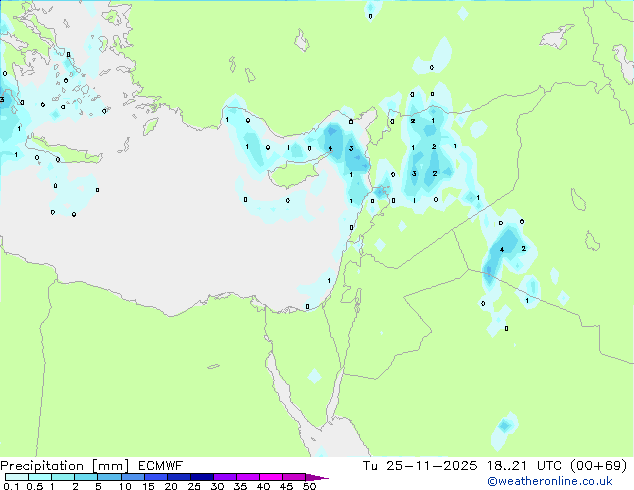Click the "ECMWF" model label
This screenshot has width=634, height=490.
click(160, 466)
